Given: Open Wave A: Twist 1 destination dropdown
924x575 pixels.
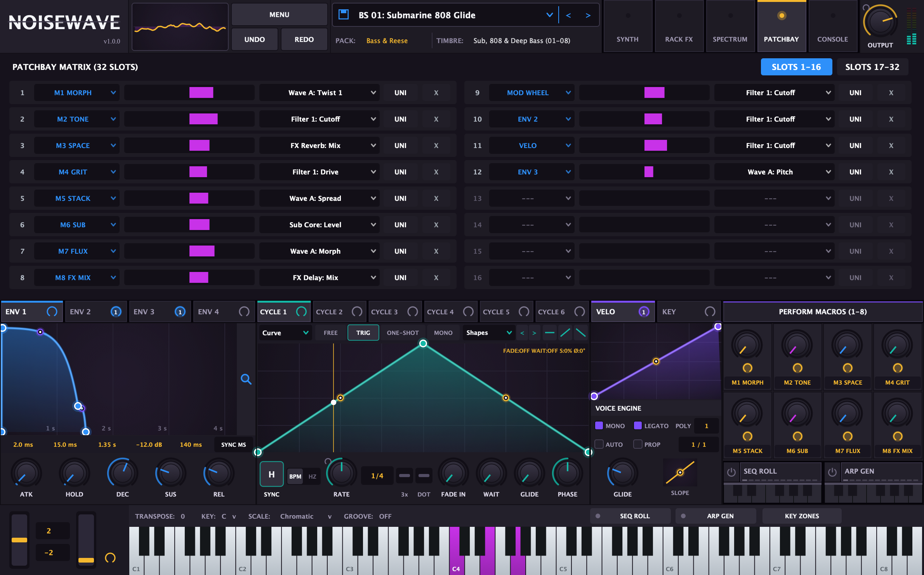Looking at the screenshot, I should [x=319, y=93].
